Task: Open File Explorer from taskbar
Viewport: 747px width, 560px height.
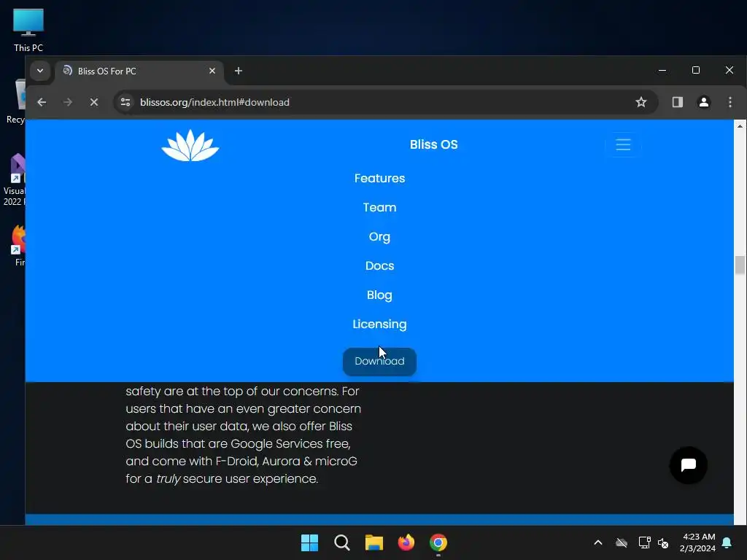Action: [374, 542]
